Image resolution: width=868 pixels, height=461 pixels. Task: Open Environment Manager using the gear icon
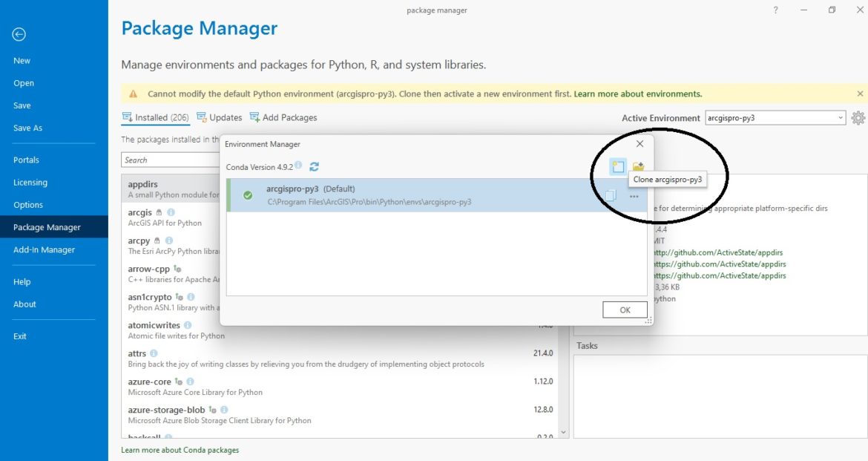pos(858,117)
